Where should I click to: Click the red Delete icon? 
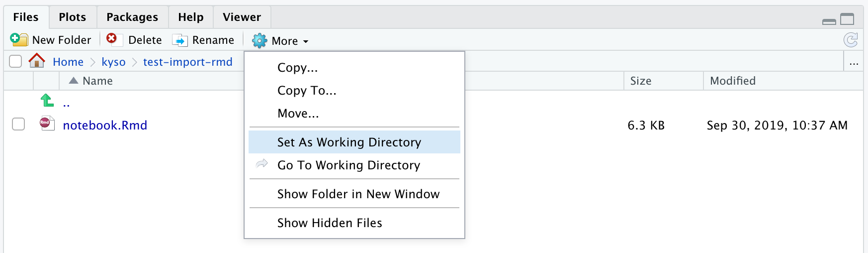[x=112, y=39]
